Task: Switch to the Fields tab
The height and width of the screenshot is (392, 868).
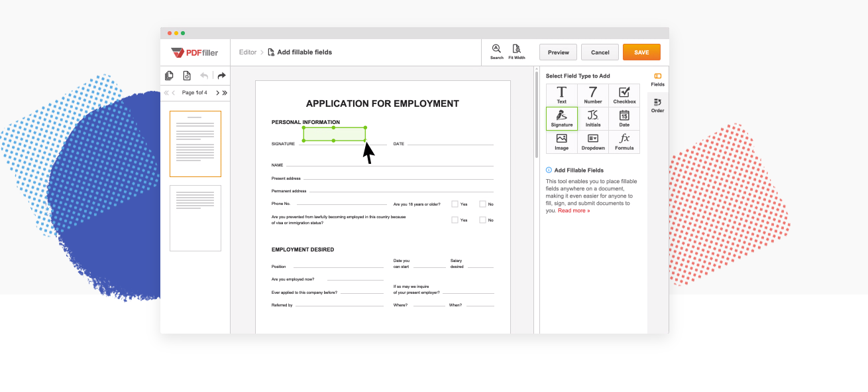Action: coord(657,79)
